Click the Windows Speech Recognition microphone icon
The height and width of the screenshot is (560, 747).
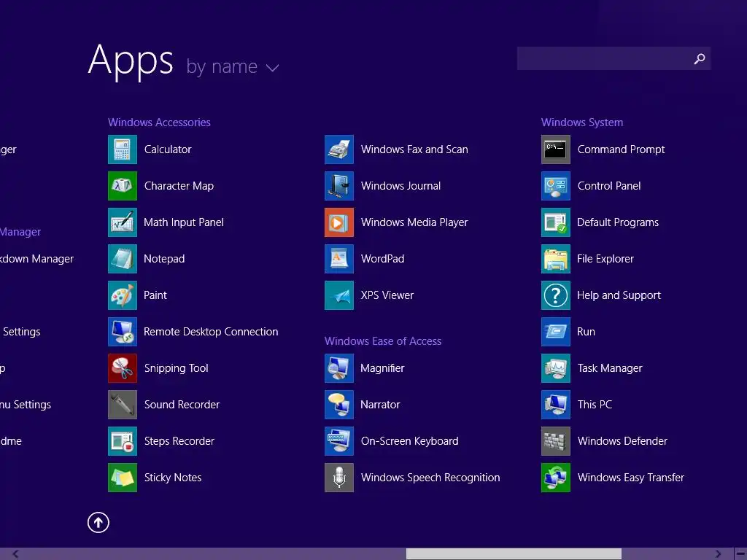pos(339,477)
